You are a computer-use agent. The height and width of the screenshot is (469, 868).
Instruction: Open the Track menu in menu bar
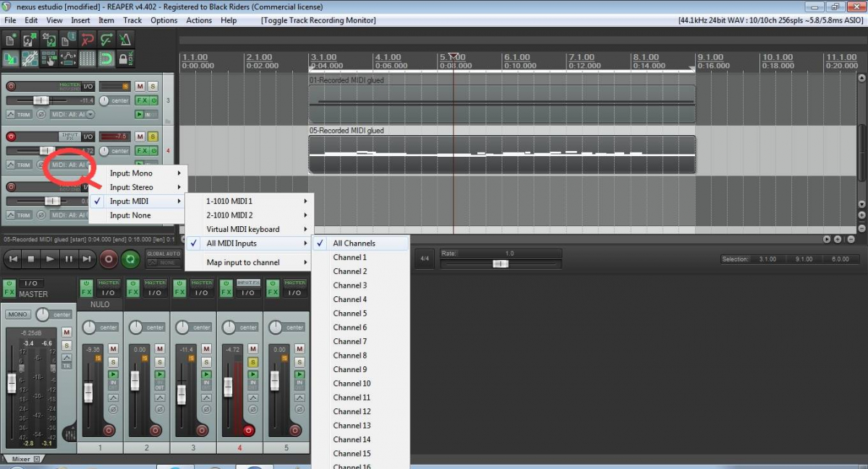(x=132, y=20)
